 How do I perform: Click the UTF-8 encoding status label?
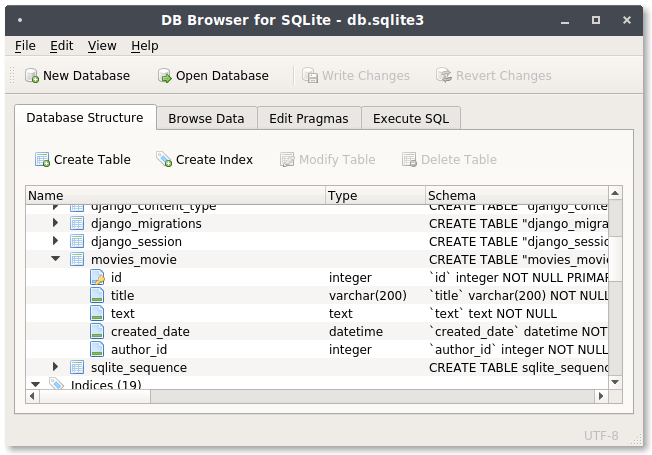click(601, 435)
